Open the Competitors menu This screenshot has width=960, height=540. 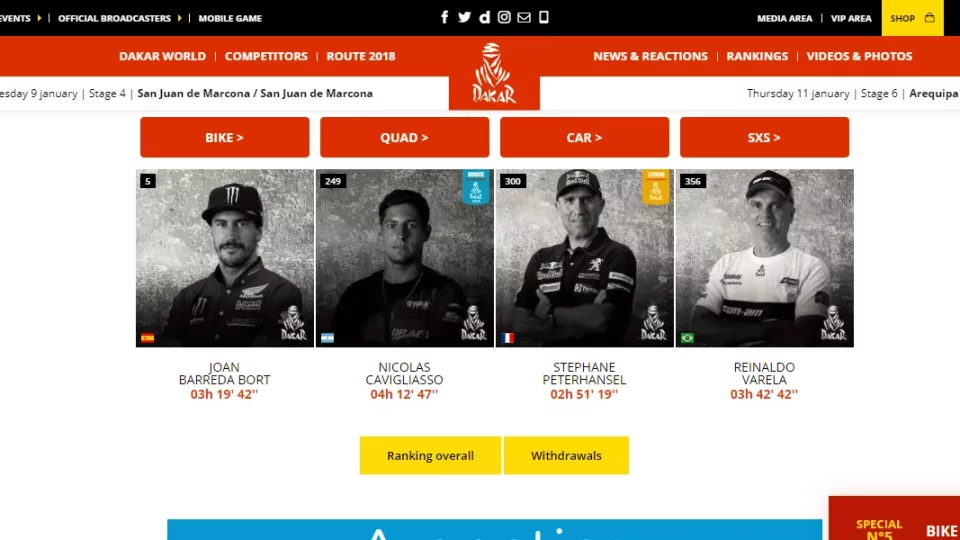point(266,56)
